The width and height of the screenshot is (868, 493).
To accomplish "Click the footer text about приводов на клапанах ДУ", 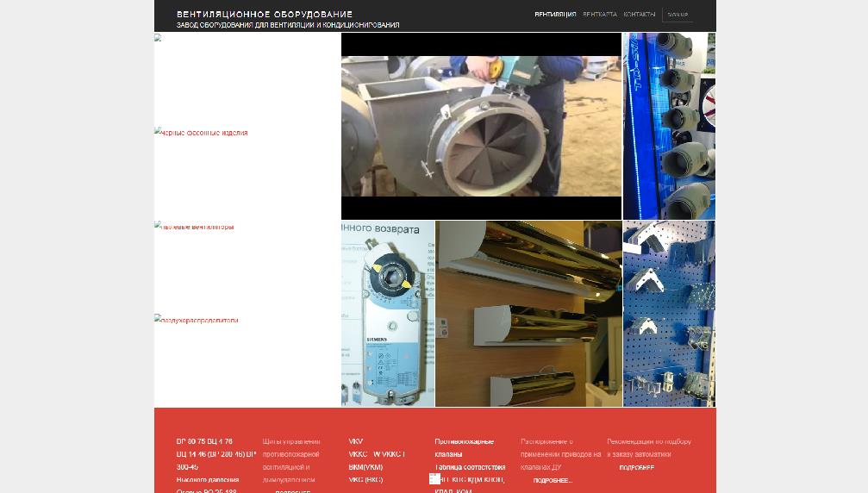I will pos(560,454).
